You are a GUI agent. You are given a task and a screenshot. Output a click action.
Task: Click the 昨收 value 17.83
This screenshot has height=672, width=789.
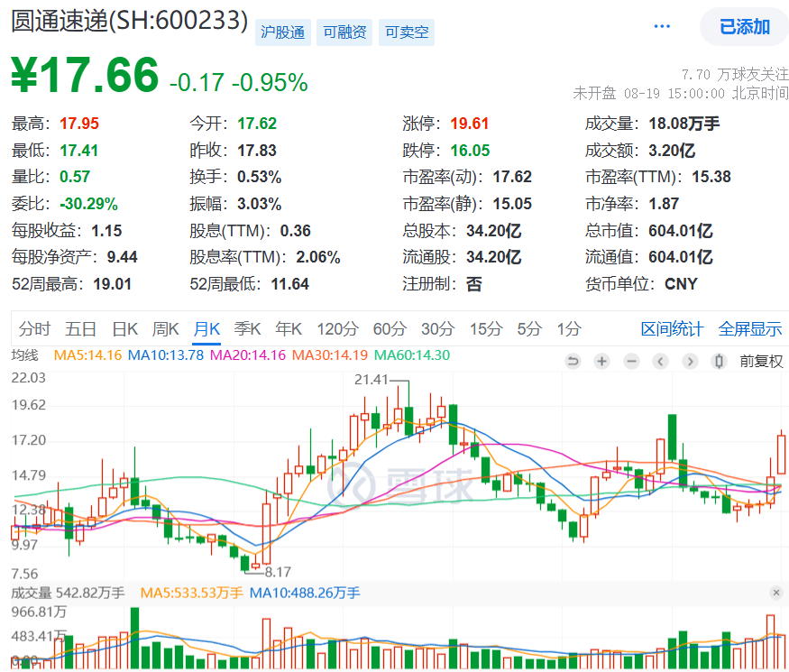point(257,150)
